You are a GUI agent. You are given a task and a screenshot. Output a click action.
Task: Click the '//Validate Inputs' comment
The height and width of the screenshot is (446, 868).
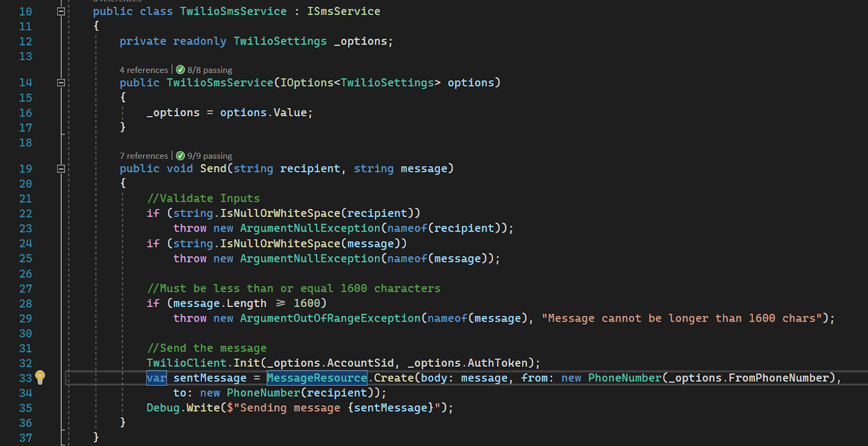[203, 199]
